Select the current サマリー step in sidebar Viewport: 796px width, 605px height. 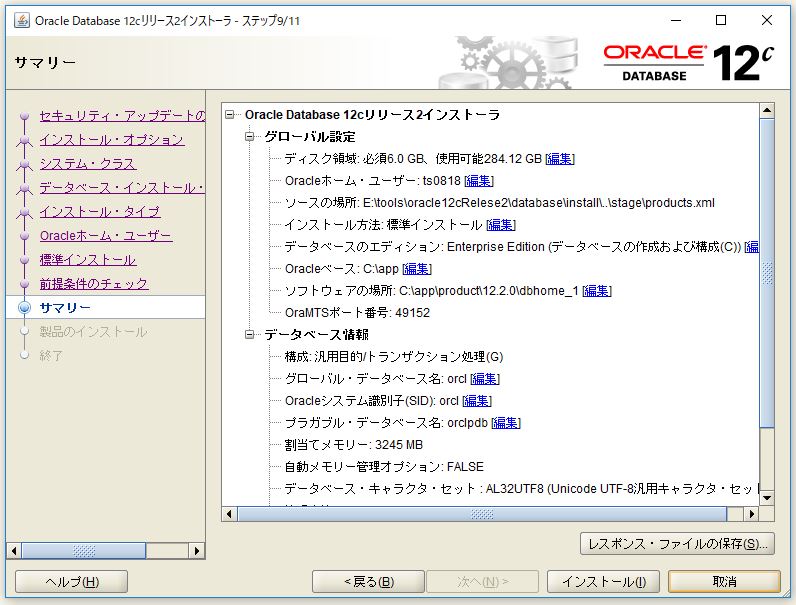65,308
